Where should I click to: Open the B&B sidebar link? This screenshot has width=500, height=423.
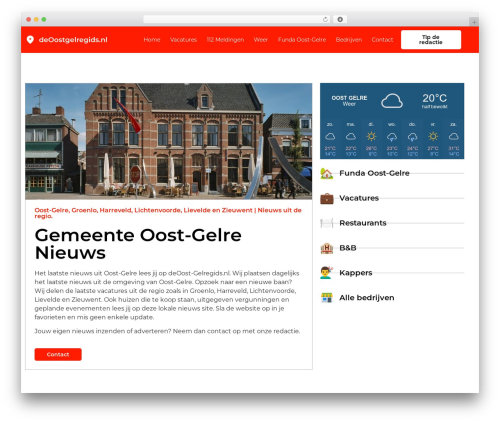[348, 248]
